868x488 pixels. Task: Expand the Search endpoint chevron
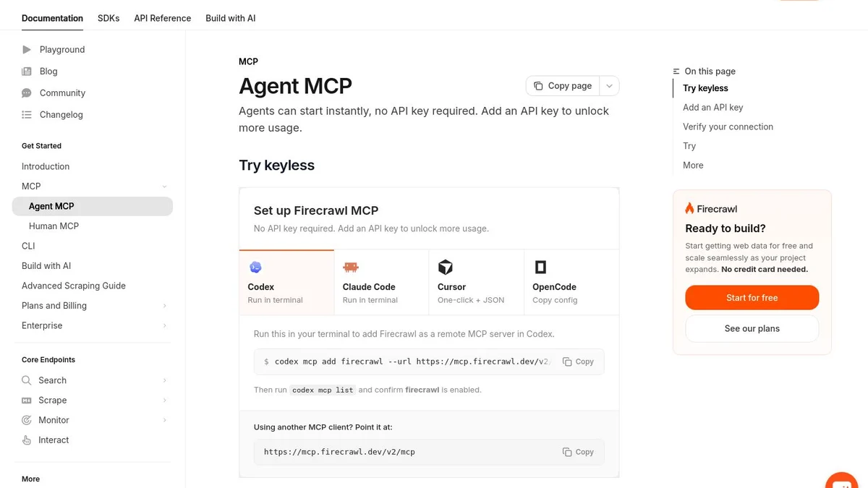coord(164,380)
